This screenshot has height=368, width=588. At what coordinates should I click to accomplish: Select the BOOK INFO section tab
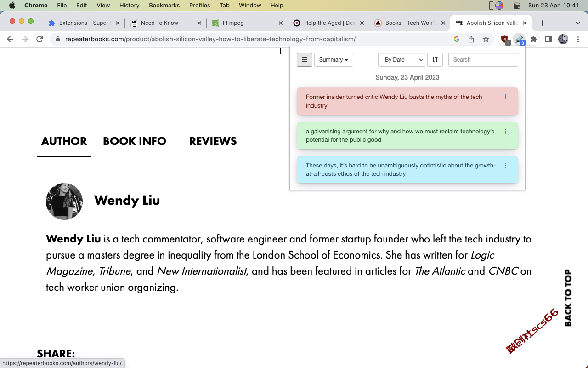click(x=135, y=141)
